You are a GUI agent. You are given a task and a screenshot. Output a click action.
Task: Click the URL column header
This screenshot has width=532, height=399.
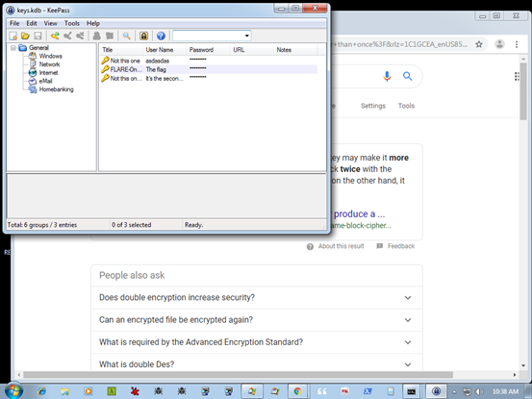251,50
